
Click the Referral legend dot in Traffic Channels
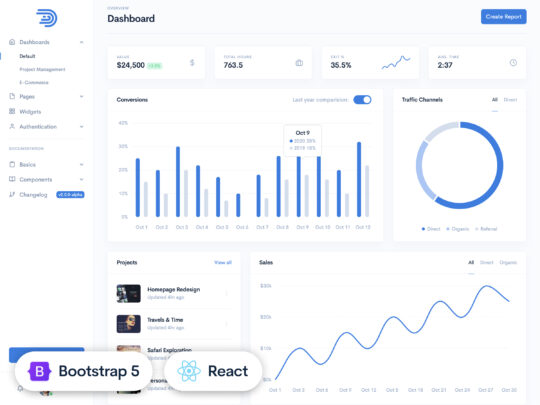pyautogui.click(x=477, y=229)
